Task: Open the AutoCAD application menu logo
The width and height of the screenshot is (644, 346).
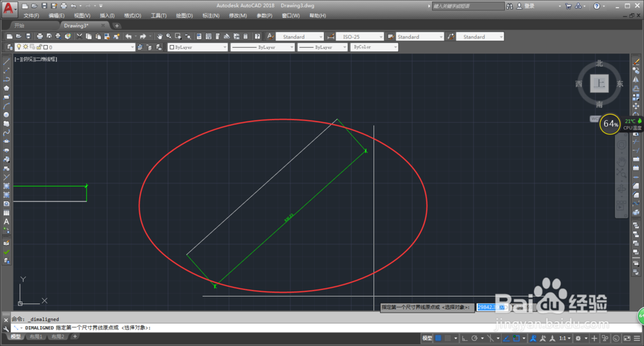Action: [x=8, y=8]
